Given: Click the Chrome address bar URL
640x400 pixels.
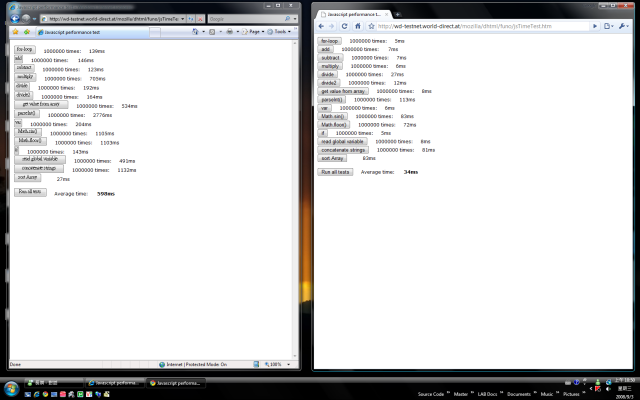Looking at the screenshot, I should pyautogui.click(x=464, y=26).
